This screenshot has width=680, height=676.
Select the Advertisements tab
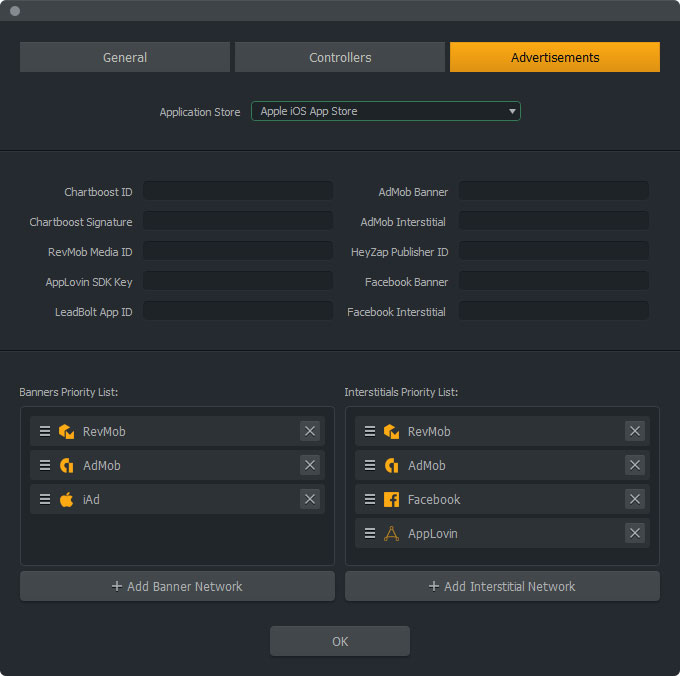[555, 57]
